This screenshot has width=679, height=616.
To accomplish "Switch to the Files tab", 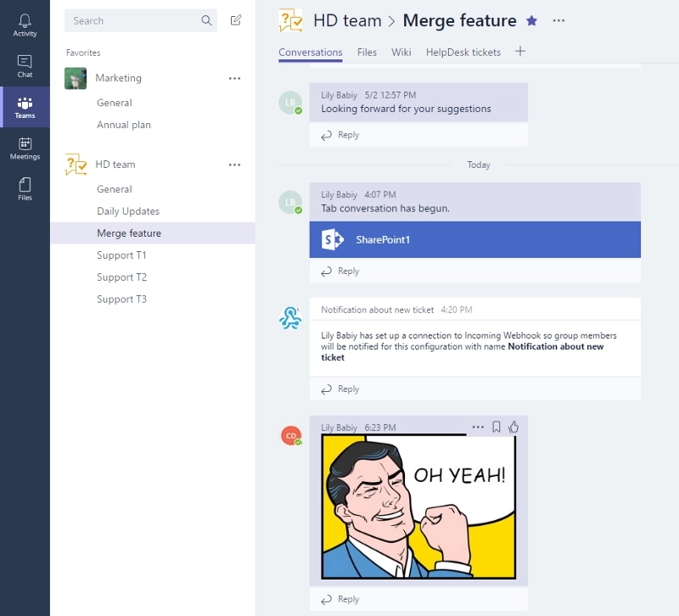I will tap(367, 53).
